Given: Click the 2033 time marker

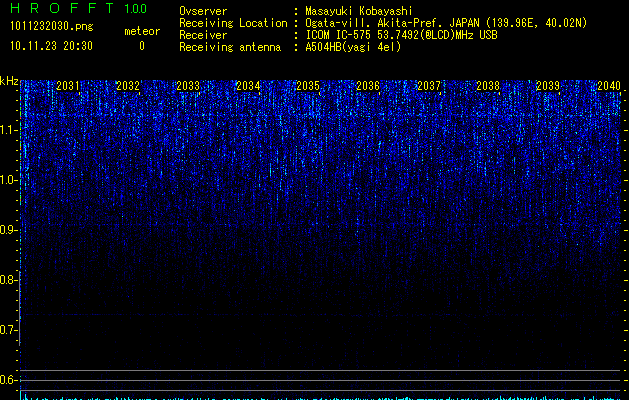Looking at the screenshot, I should (x=188, y=86).
